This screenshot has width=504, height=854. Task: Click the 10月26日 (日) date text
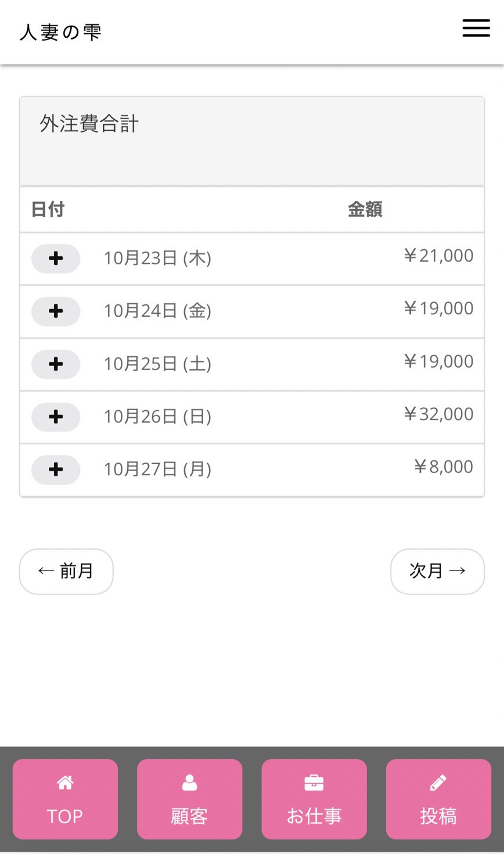pos(157,417)
